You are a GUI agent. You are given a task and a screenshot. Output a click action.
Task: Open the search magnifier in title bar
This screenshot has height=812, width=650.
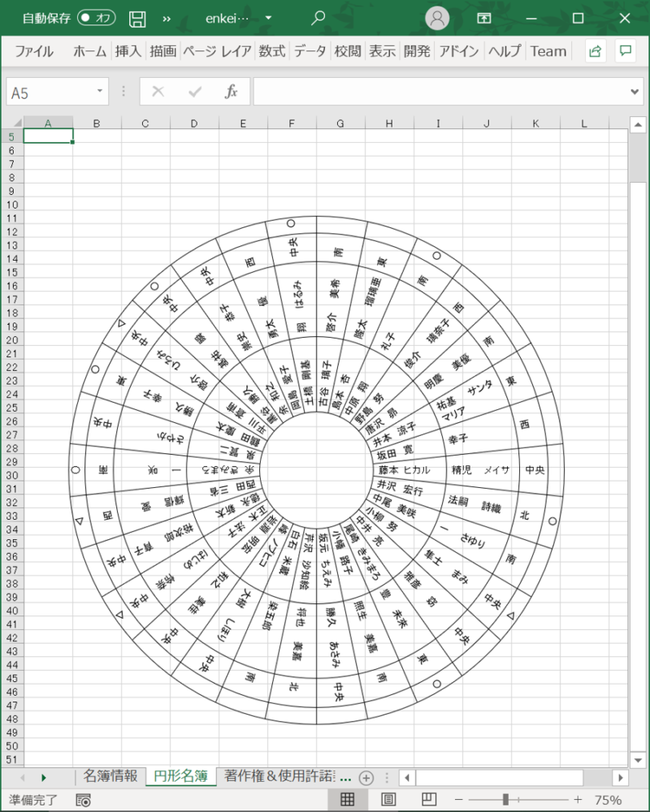tap(318, 18)
